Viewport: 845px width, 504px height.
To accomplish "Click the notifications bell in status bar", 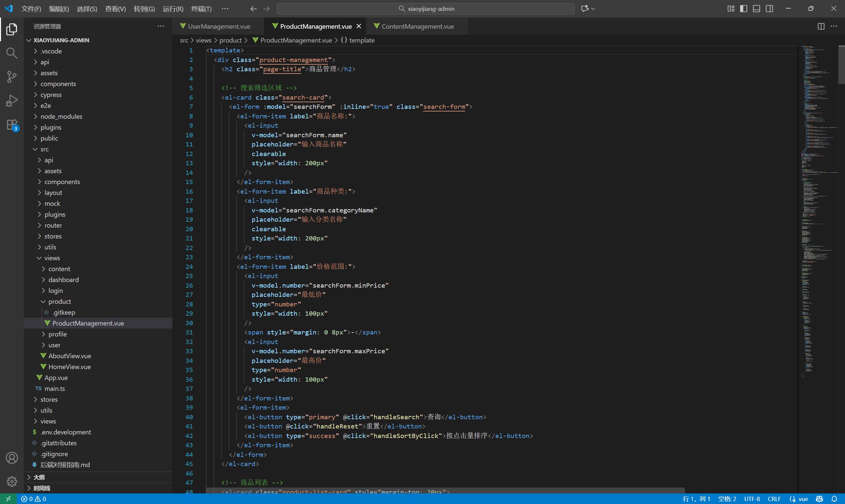I will (x=834, y=499).
